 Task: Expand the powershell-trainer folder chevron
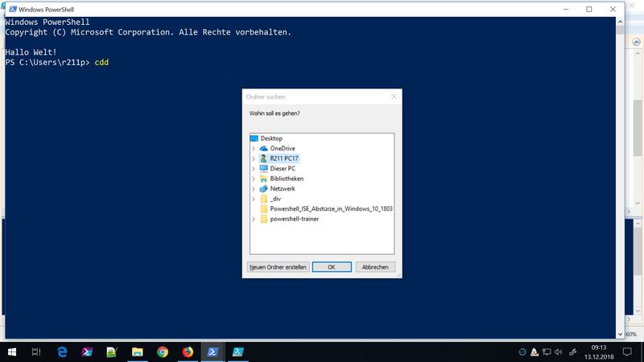pos(254,219)
